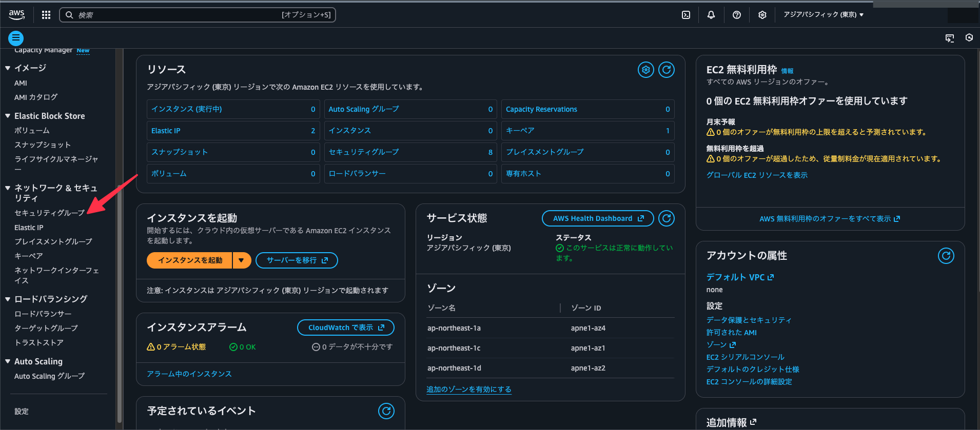
Task: Toggle the side navigation hamburger button
Action: pos(16,38)
